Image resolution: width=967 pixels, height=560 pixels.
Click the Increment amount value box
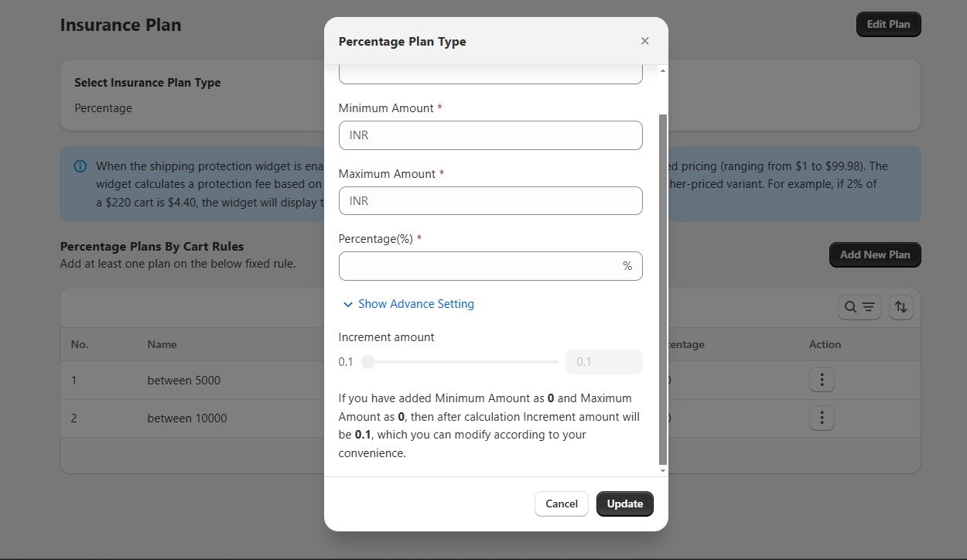pyautogui.click(x=603, y=362)
